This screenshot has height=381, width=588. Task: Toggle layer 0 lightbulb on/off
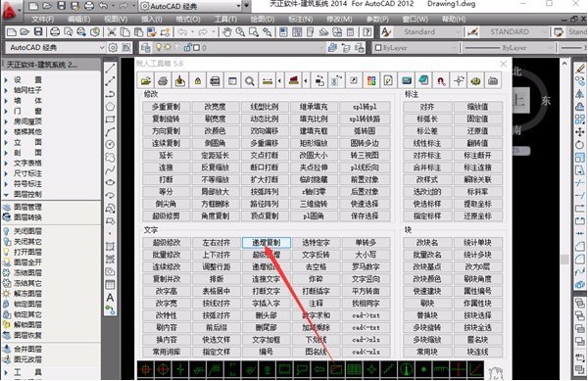159,48
